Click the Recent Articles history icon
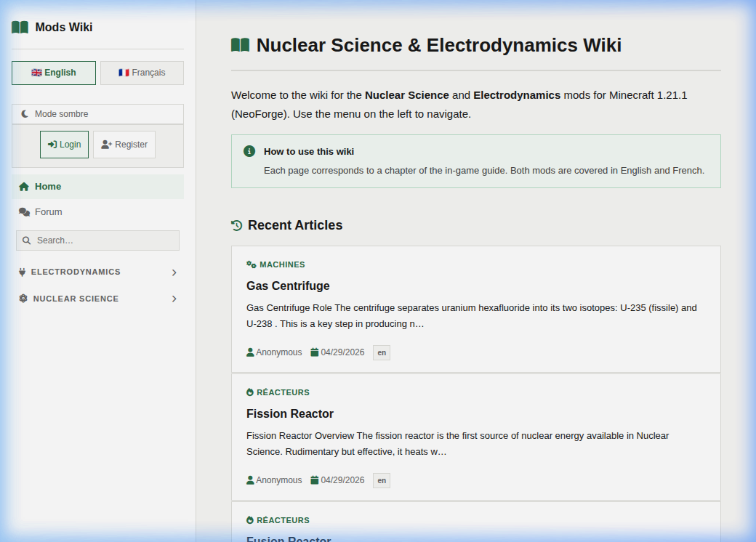756x542 pixels. point(236,225)
